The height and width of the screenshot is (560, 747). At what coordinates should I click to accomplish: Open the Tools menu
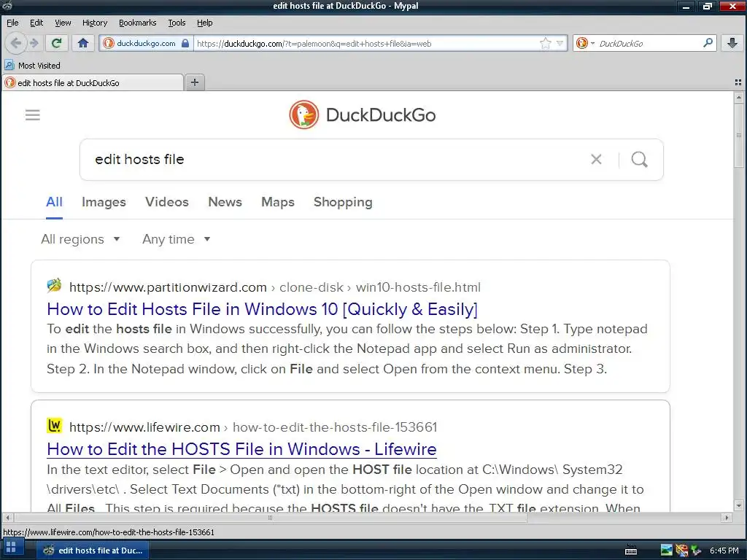[177, 23]
